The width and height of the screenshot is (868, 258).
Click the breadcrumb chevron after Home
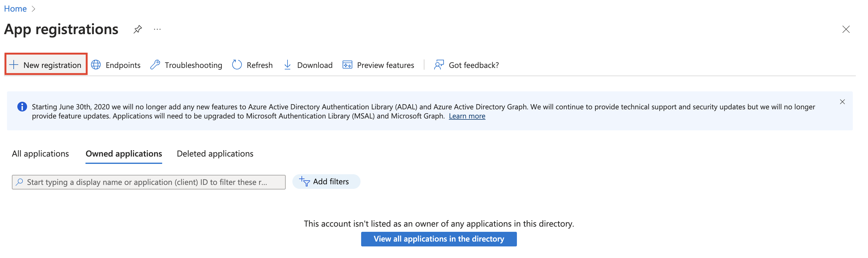(x=33, y=9)
